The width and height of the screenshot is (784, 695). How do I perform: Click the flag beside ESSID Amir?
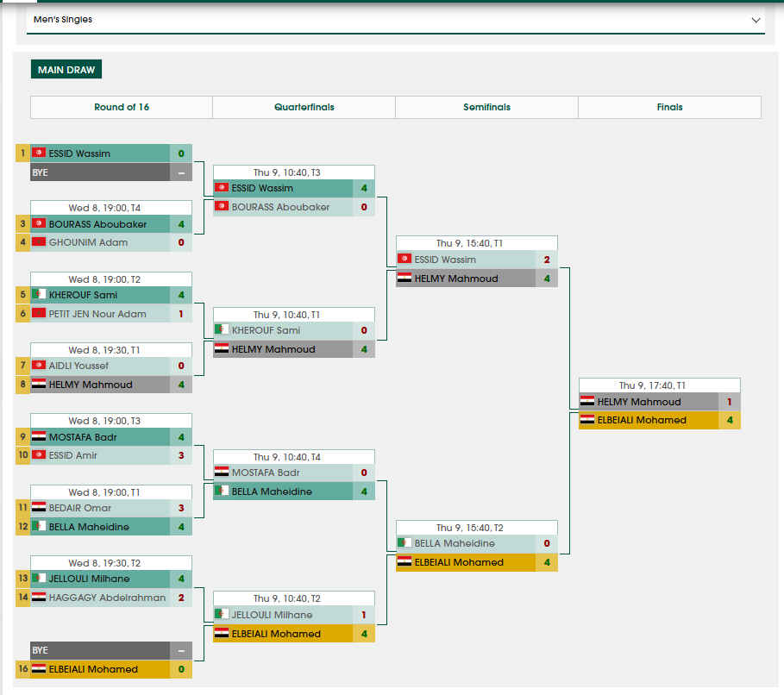pos(39,455)
